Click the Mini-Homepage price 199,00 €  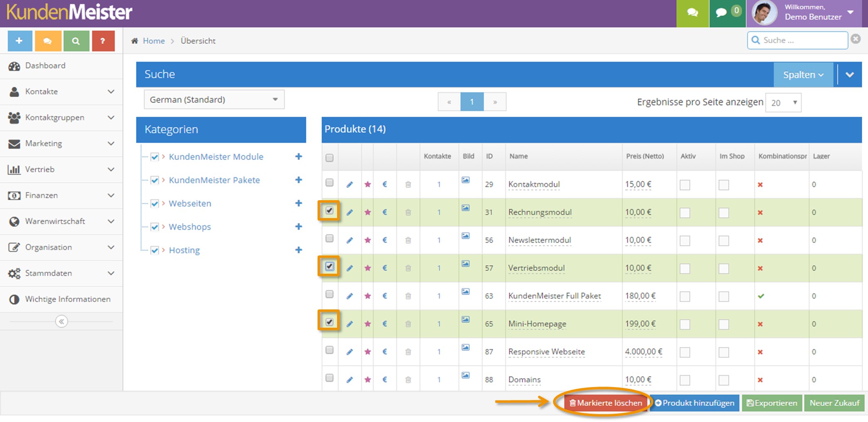(x=640, y=324)
